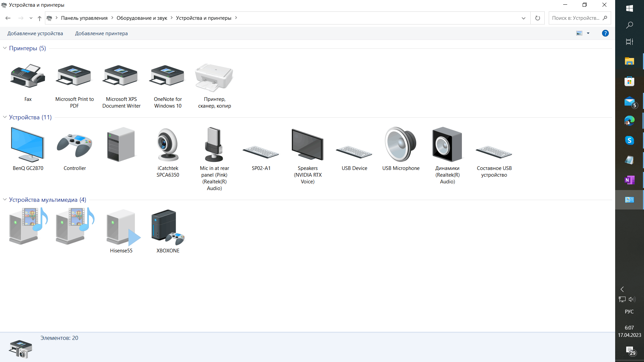This screenshot has width=644, height=362.
Task: Navigate back with the back arrow
Action: pos(8,18)
